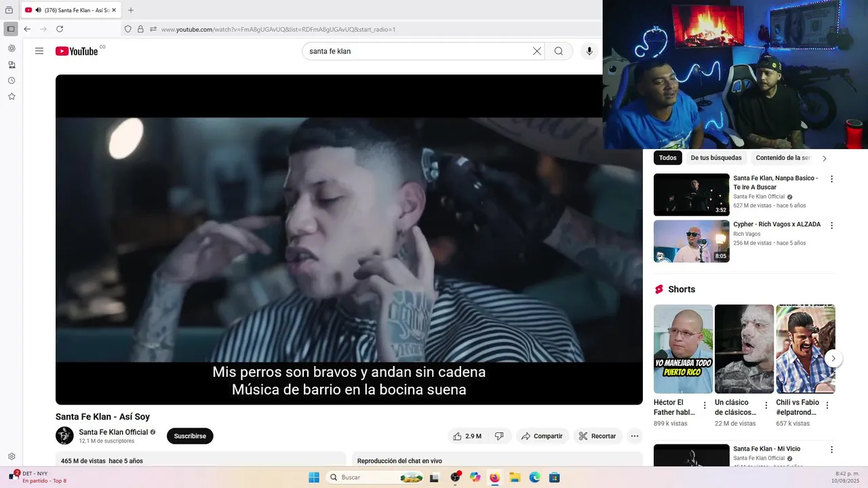This screenshot has height=488, width=868.
Task: Open Bookmarks star icon in sidebar
Action: (x=12, y=97)
